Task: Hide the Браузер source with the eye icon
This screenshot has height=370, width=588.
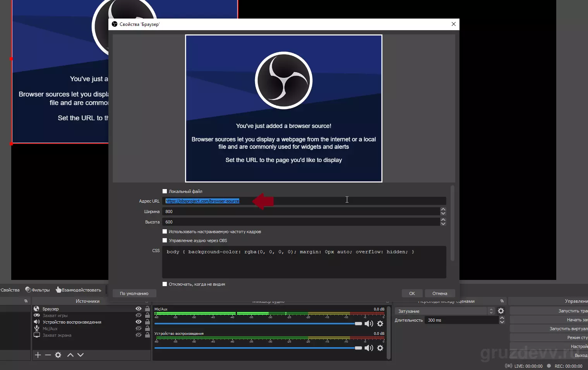Action: click(x=138, y=309)
